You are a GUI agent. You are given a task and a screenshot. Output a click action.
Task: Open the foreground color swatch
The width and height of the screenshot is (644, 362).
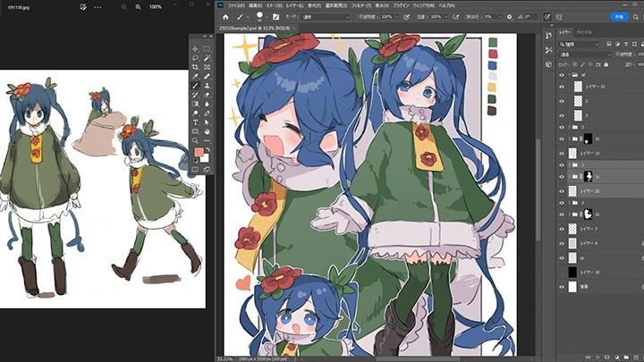[199, 153]
